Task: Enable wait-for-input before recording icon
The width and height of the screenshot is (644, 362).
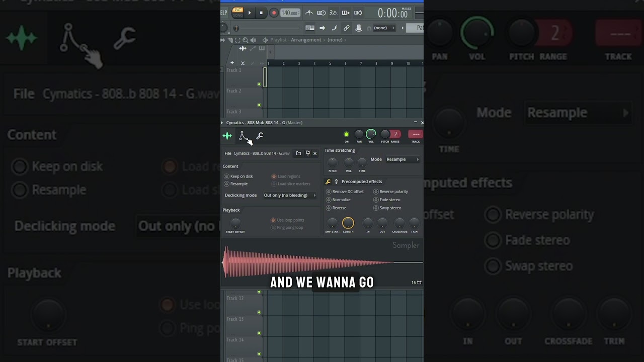Action: 321,13
